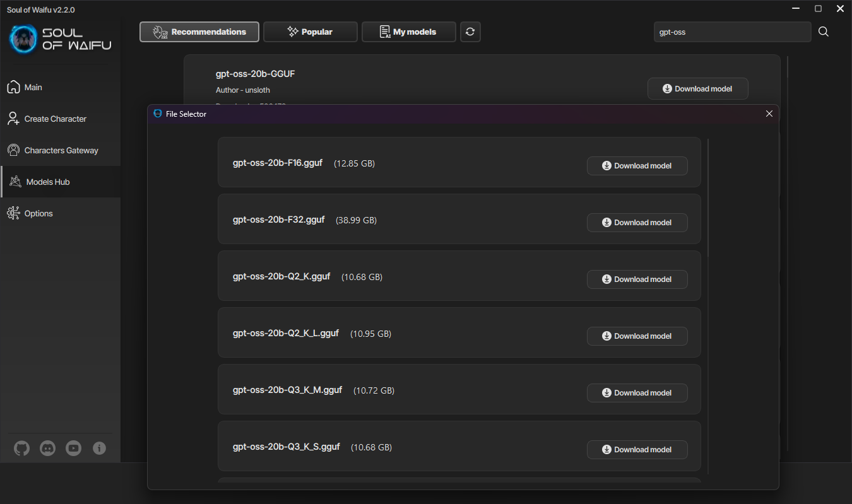Click the gpt-oss-20b-F32.gguf file name
Screen dimensions: 852x504
279,220
